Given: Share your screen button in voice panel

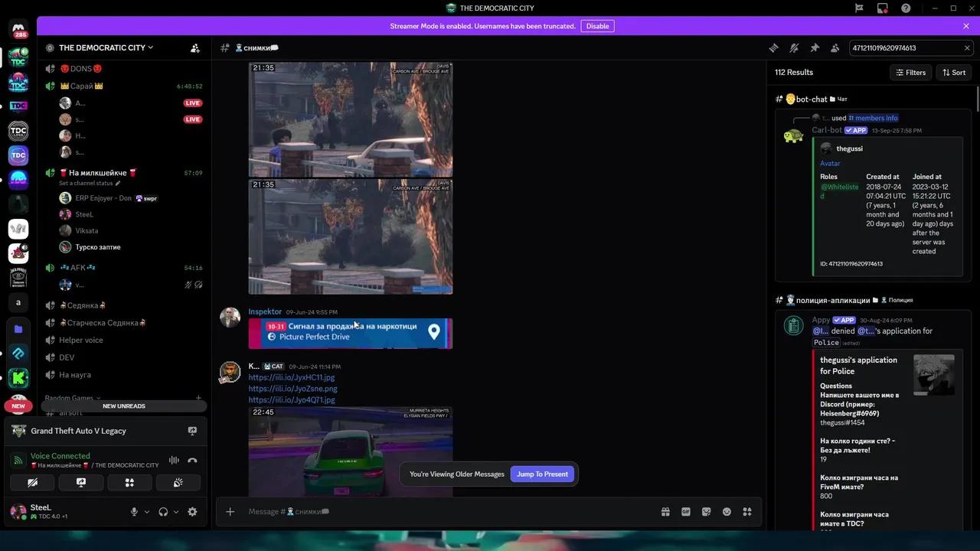Looking at the screenshot, I should tap(81, 483).
